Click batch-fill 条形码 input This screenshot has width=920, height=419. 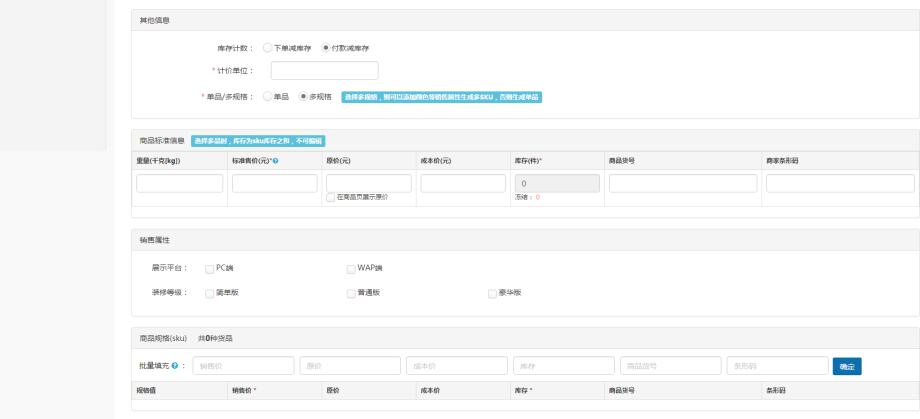[777, 367]
